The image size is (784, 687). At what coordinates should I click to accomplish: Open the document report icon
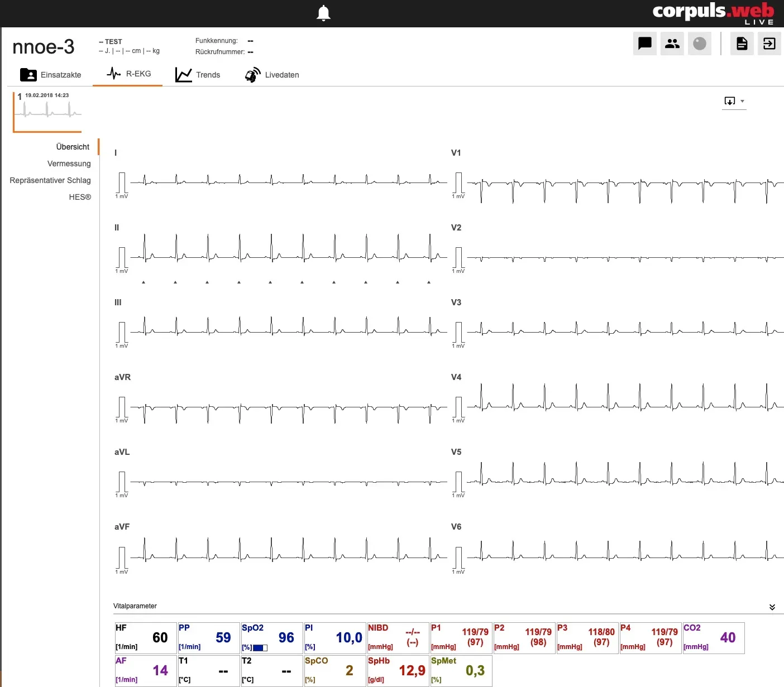coord(742,44)
